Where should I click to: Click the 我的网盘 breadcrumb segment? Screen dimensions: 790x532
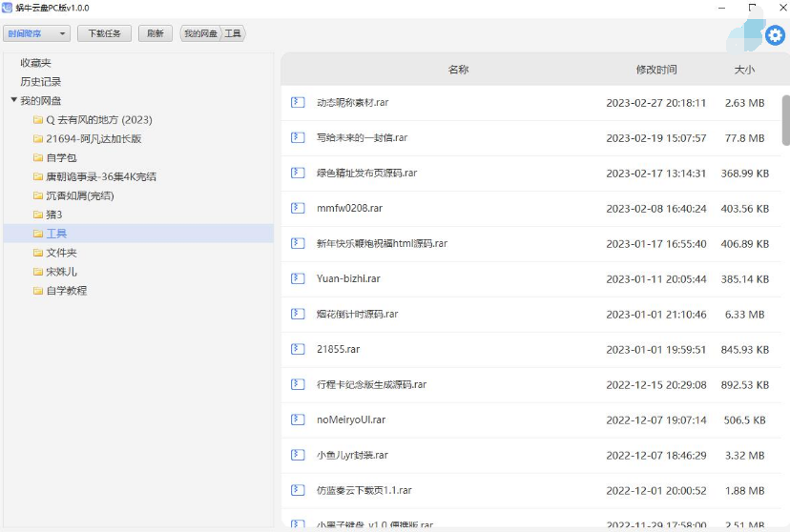click(x=200, y=33)
